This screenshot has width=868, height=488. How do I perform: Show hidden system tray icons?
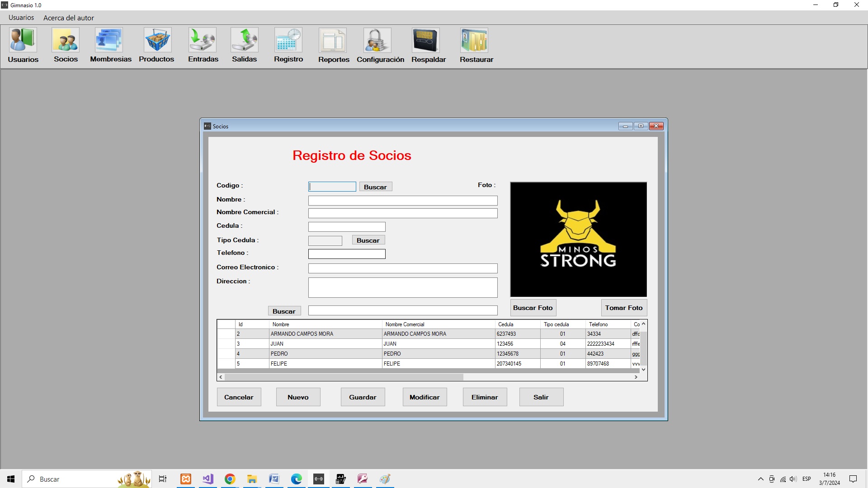(x=760, y=479)
